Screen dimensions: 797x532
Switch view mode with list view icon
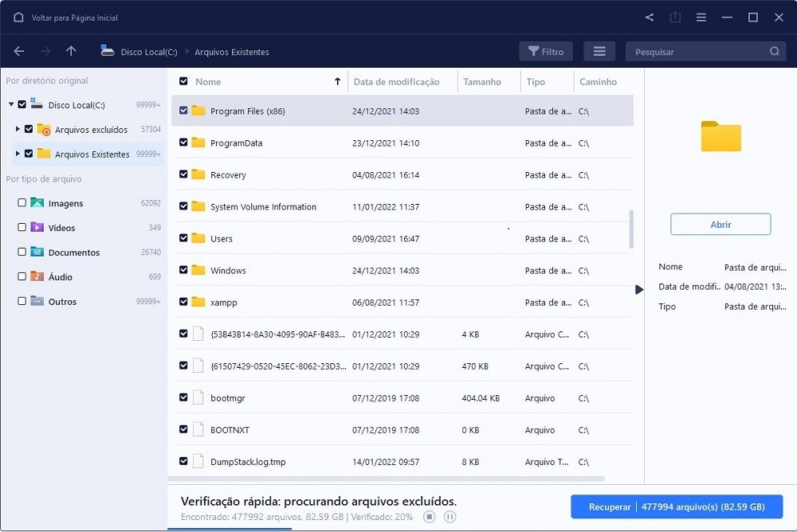(x=599, y=52)
